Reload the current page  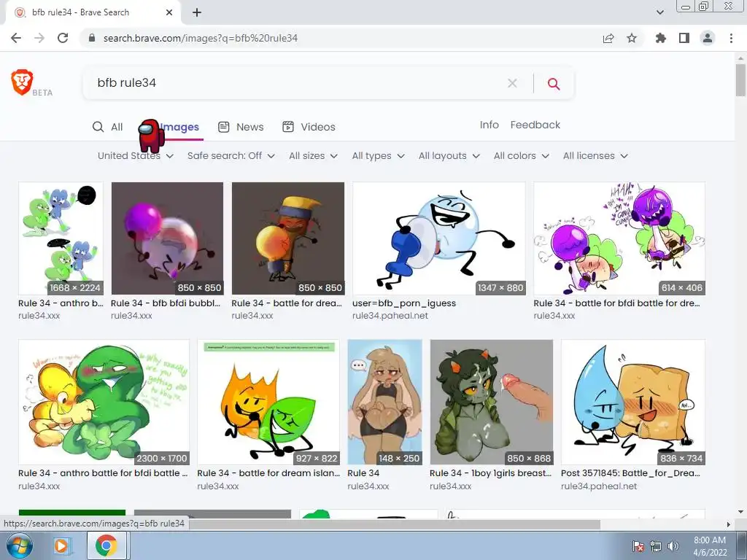tap(63, 38)
